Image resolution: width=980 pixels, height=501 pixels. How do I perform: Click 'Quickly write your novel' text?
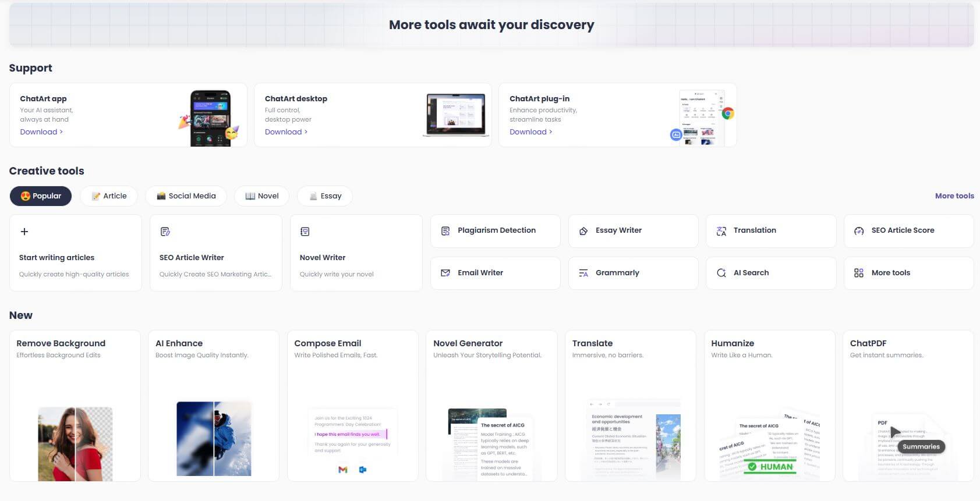pos(337,274)
